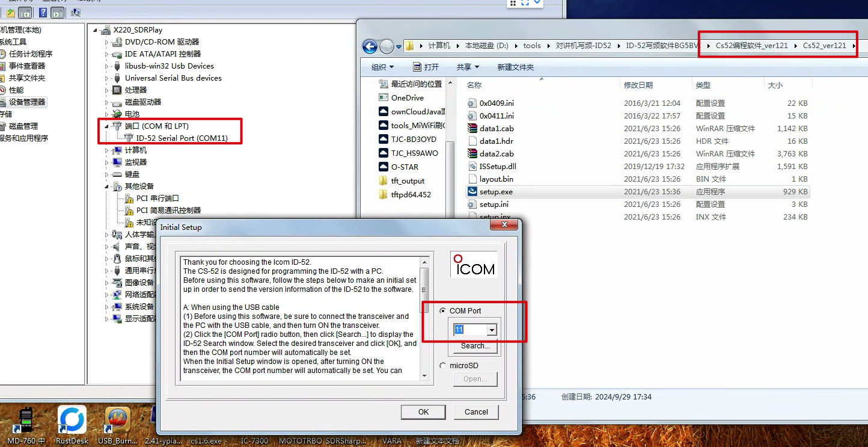Select the microSD radio button
The image size is (868, 447).
coord(443,366)
